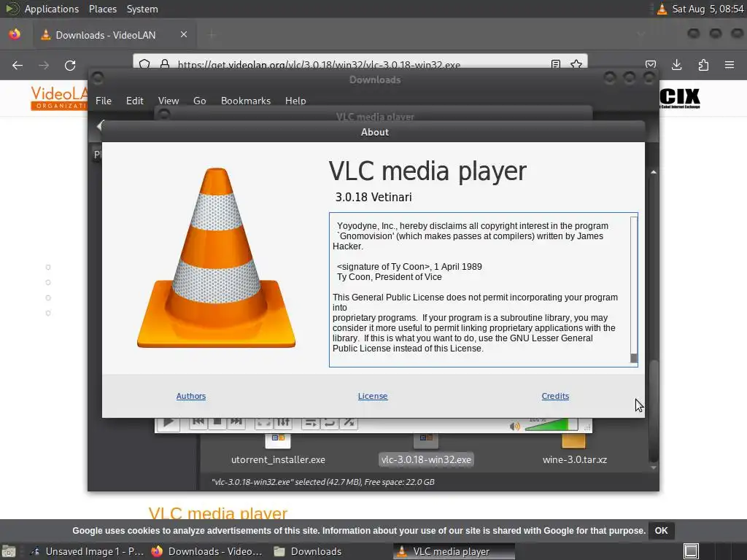Toggle shuffle/random mode in VLC

tap(349, 422)
